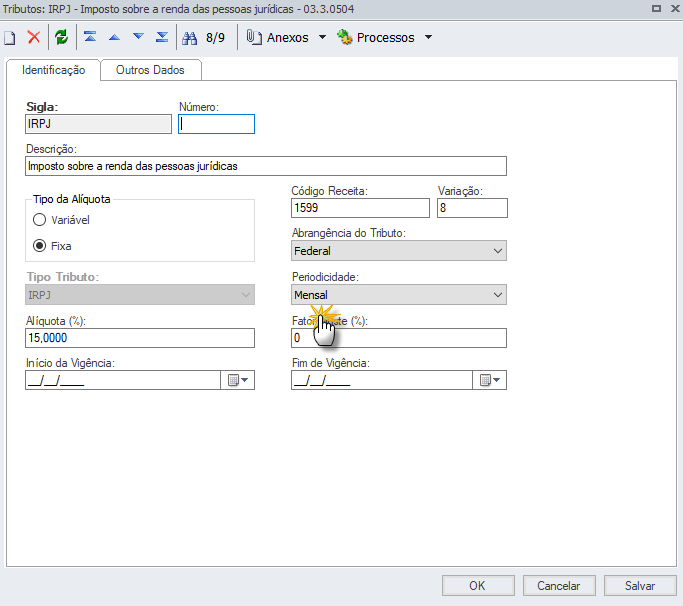Click the Salvar button
Image resolution: width=683 pixels, height=606 pixels.
[x=640, y=586]
